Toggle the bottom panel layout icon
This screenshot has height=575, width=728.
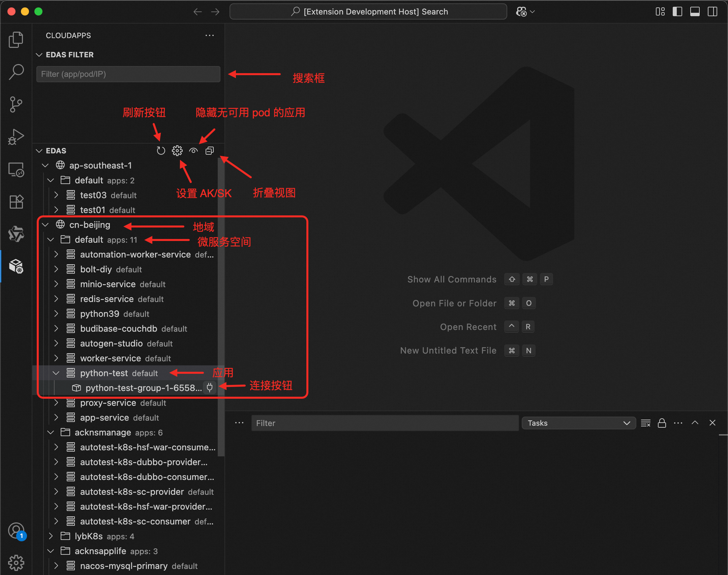click(x=695, y=12)
